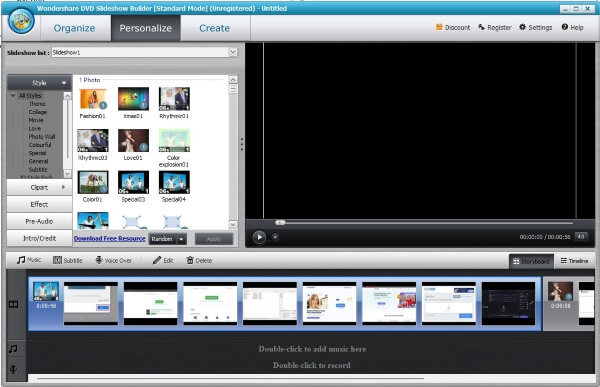Choose the Xmas01 style thumbnail
The width and height of the screenshot is (600, 387).
(133, 99)
